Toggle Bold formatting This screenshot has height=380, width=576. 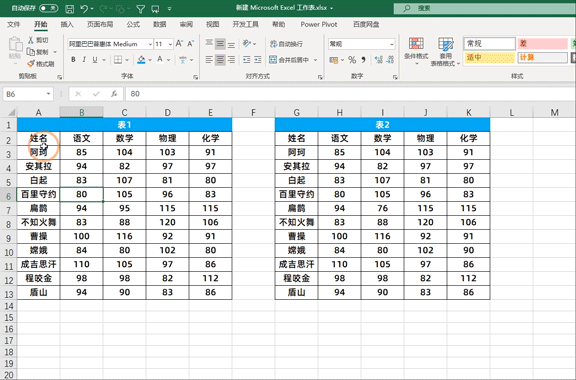point(73,60)
